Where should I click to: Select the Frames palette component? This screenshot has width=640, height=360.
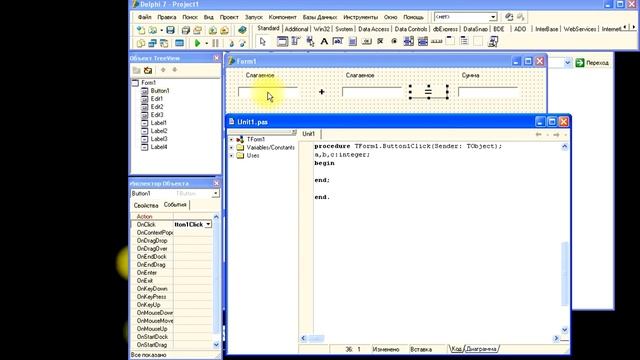click(x=282, y=41)
